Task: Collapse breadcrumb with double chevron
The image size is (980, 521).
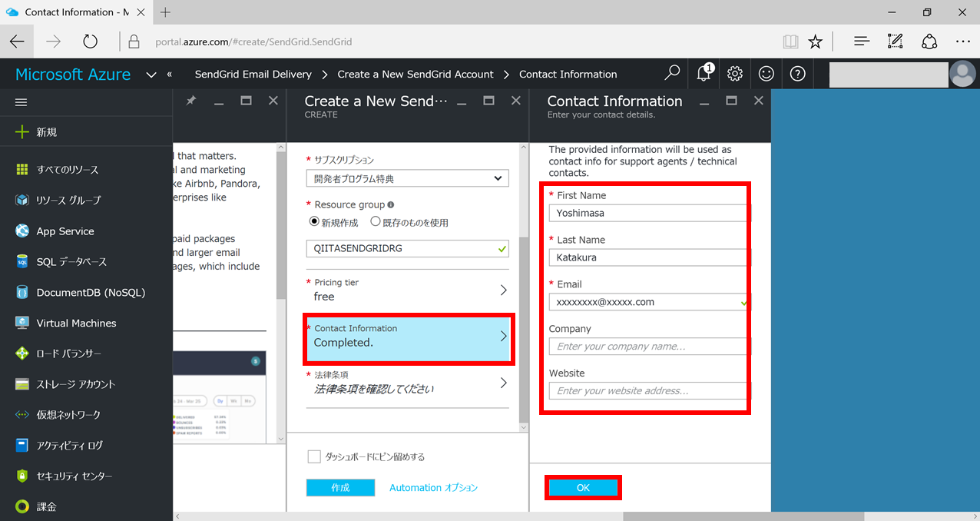Action: point(170,75)
